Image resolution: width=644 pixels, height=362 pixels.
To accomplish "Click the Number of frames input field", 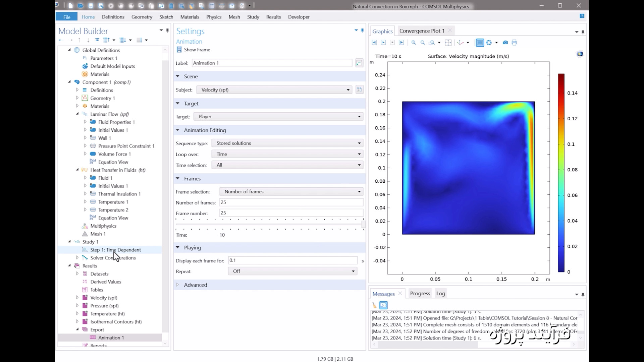I will pyautogui.click(x=291, y=202).
